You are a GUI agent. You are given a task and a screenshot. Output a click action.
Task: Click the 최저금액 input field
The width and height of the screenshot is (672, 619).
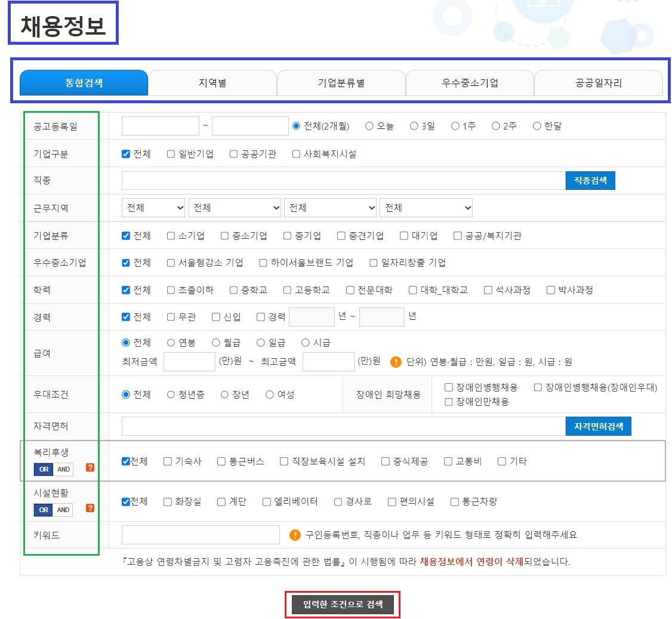189,362
